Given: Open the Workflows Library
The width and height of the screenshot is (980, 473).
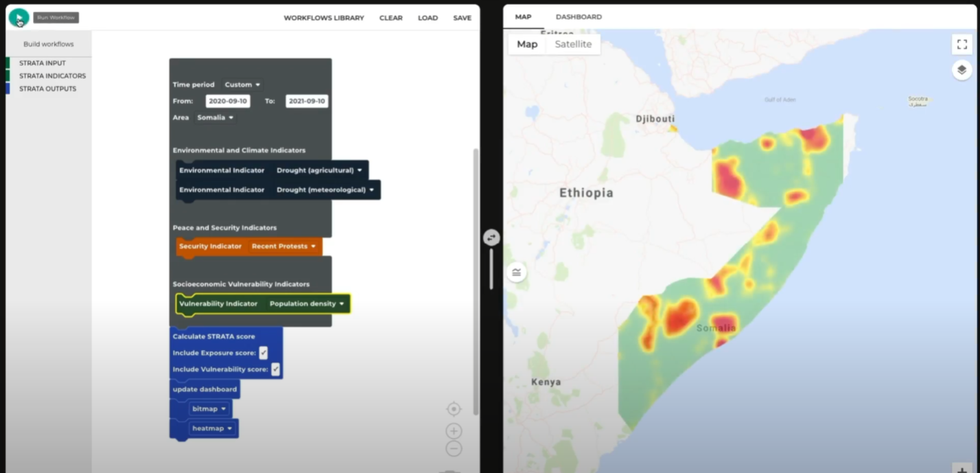Looking at the screenshot, I should (324, 18).
